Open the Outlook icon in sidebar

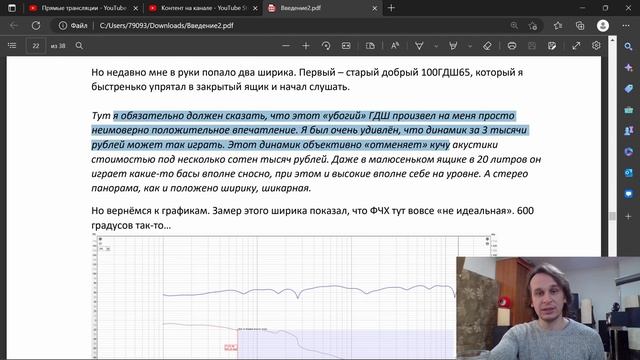(x=629, y=173)
